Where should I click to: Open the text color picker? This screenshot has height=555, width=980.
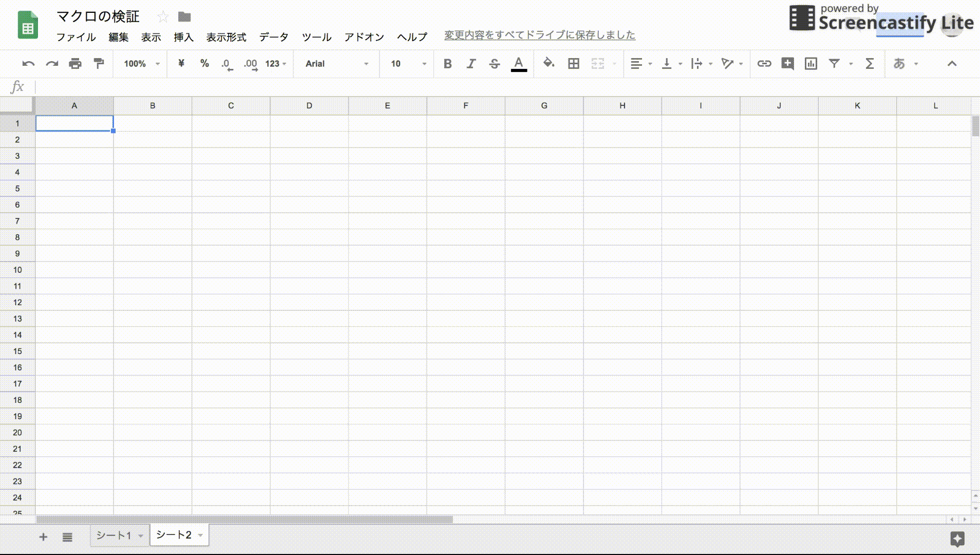(x=519, y=64)
